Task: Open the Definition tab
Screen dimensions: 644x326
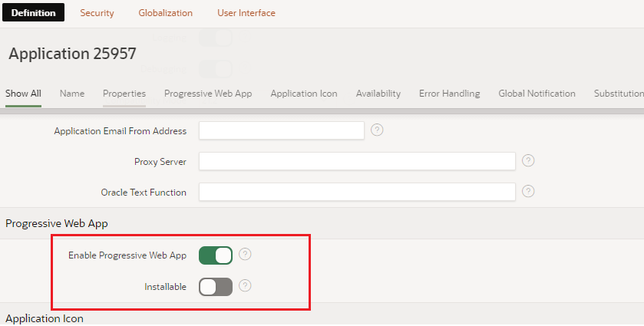Action: tap(33, 13)
